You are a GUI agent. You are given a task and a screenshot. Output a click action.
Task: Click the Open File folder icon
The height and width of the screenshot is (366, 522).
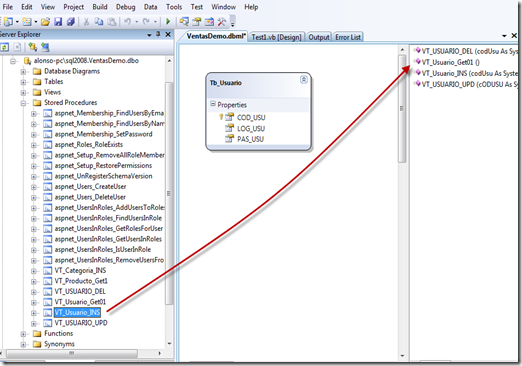pos(45,22)
